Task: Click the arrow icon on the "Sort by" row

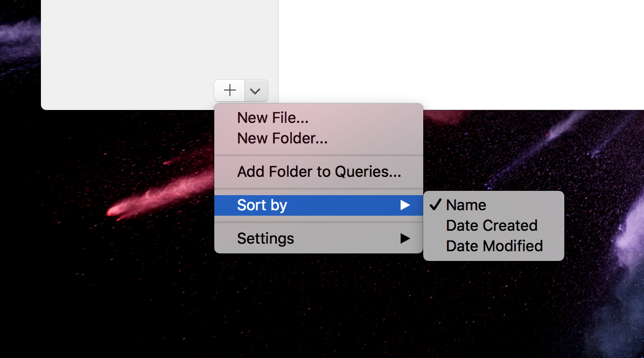Action: (405, 205)
